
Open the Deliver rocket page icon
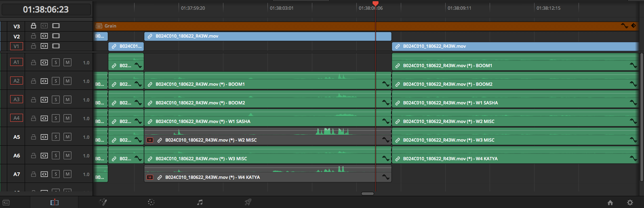coord(248,202)
